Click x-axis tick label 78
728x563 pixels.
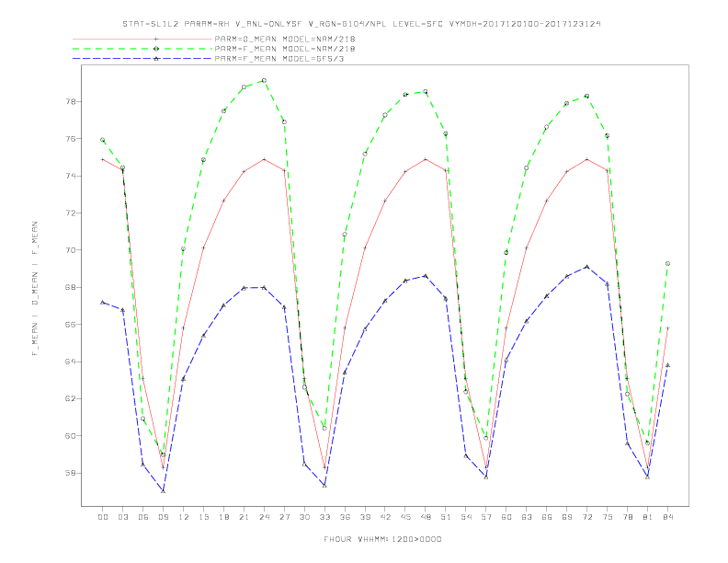click(627, 517)
